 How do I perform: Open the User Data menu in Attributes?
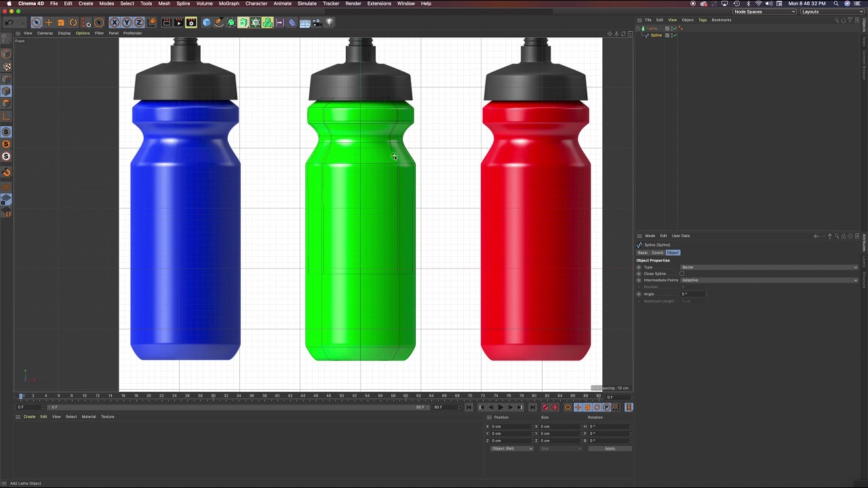(x=681, y=236)
